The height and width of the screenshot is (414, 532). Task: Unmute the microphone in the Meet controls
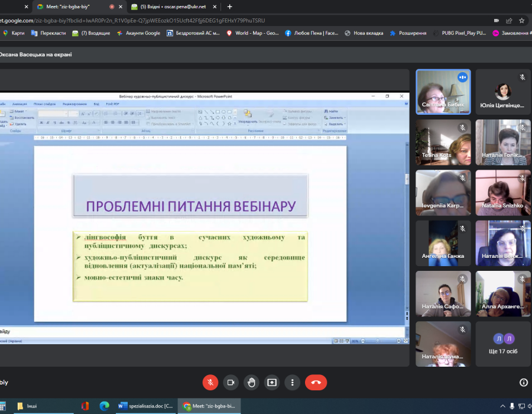(x=210, y=382)
